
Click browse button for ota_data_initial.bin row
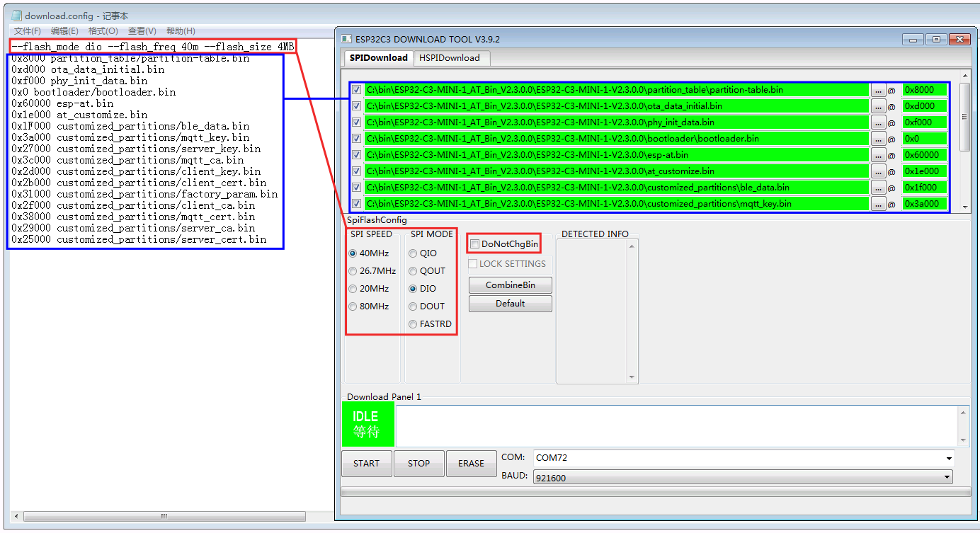pyautogui.click(x=878, y=107)
